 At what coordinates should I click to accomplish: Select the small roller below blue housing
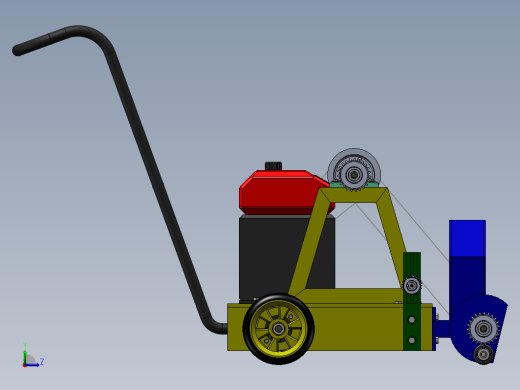483,354
